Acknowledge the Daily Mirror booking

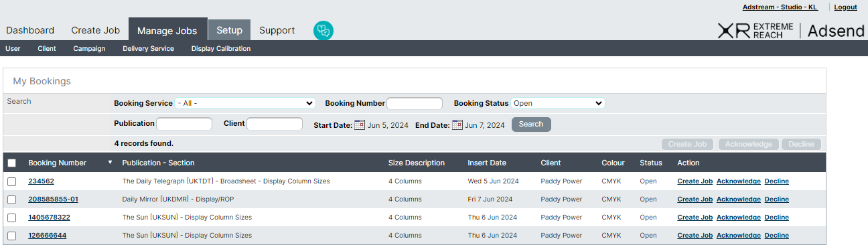pos(739,199)
